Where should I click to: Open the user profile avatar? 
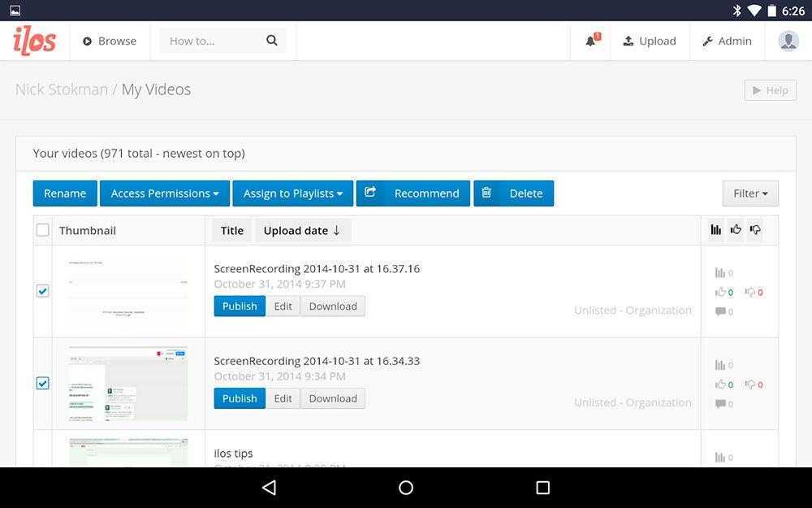788,41
